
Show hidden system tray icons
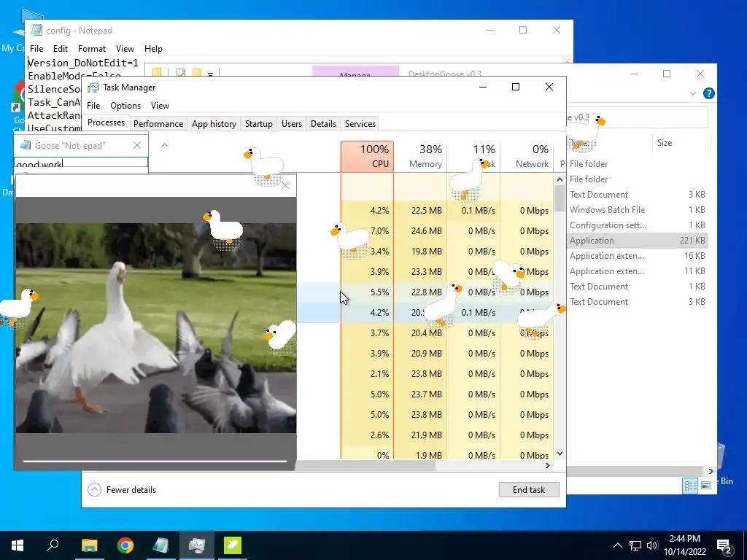(617, 545)
